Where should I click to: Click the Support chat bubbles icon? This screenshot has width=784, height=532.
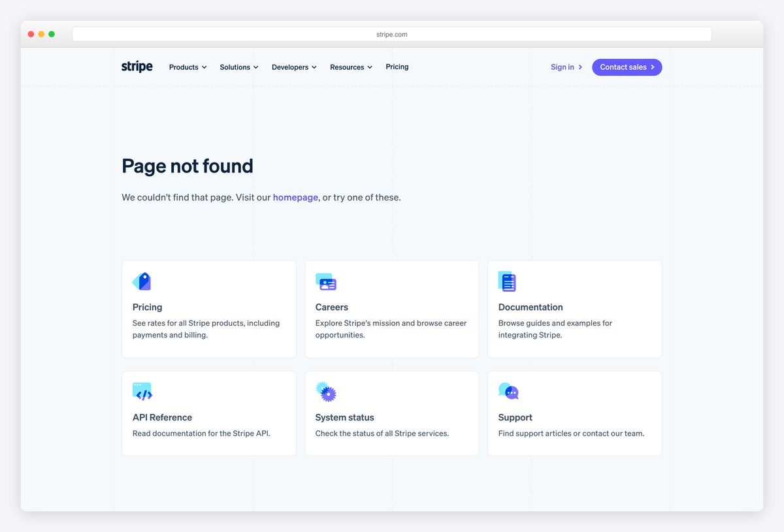click(x=508, y=392)
